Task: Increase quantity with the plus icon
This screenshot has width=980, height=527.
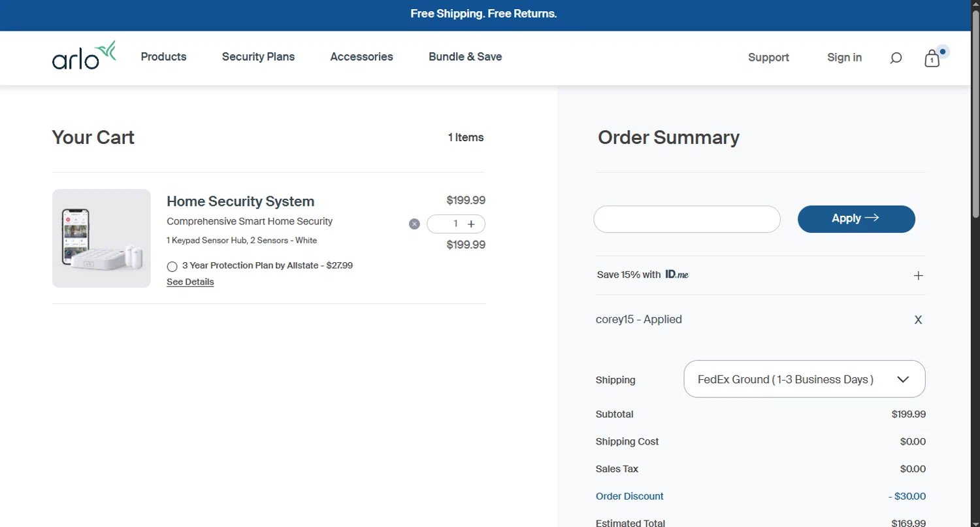Action: coord(471,224)
